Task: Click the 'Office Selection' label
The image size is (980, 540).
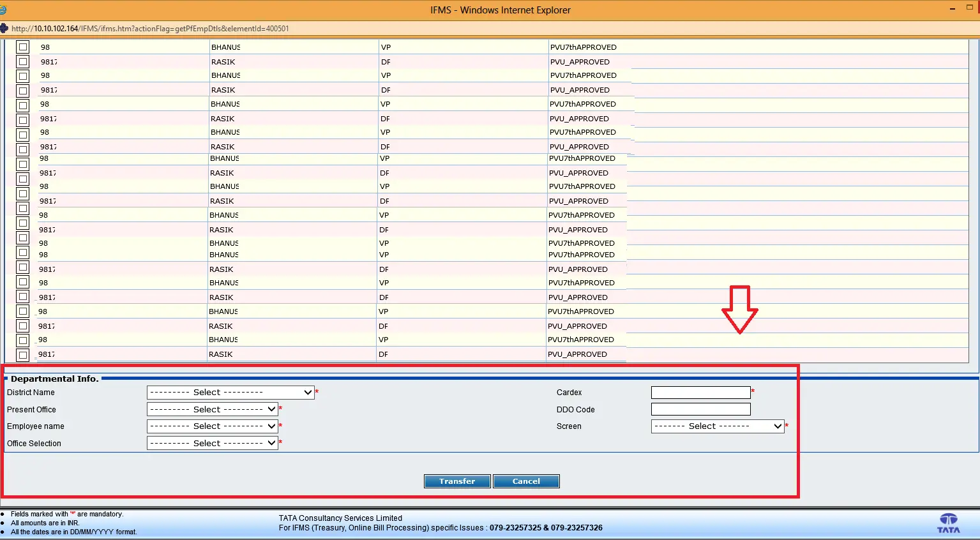Action: [x=34, y=444]
